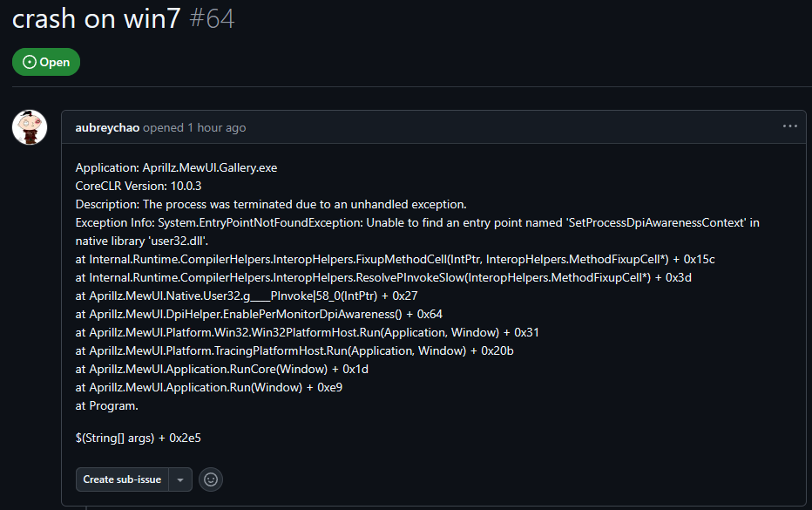The image size is (812, 510).
Task: Open the comment options three-dot menu
Action: pos(789,126)
